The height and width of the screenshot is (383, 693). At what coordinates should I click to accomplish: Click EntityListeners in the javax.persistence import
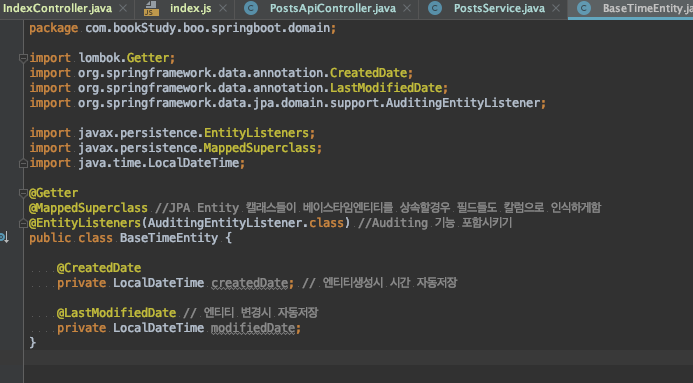[256, 133]
